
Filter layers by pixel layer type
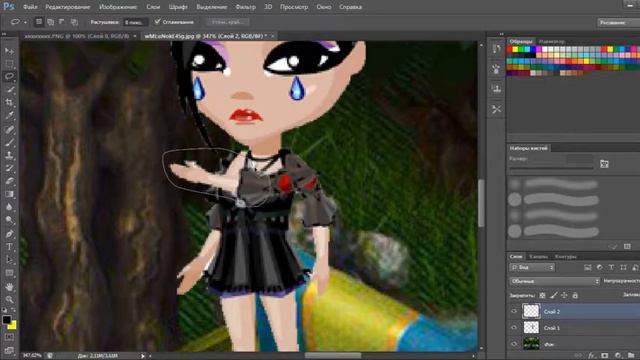pos(587,267)
